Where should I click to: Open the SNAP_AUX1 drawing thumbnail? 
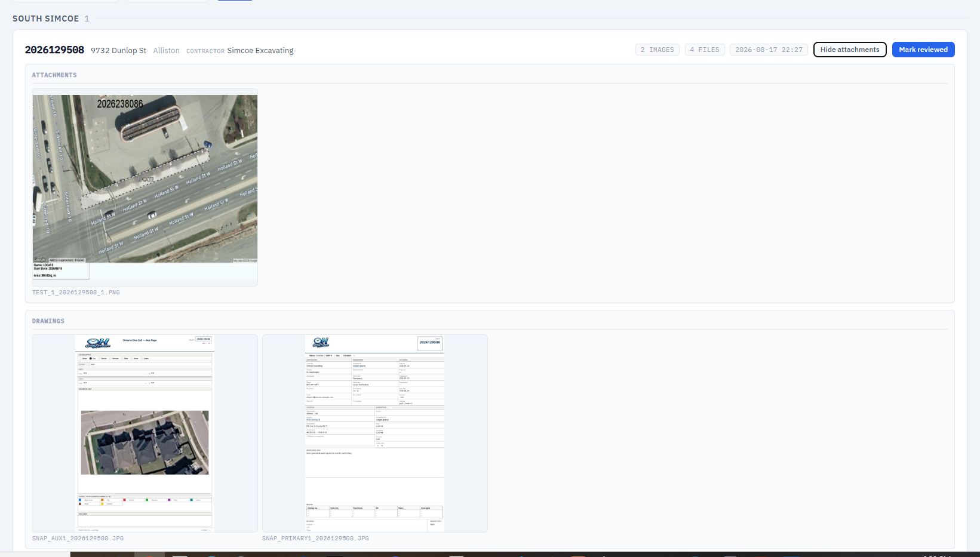click(x=145, y=433)
